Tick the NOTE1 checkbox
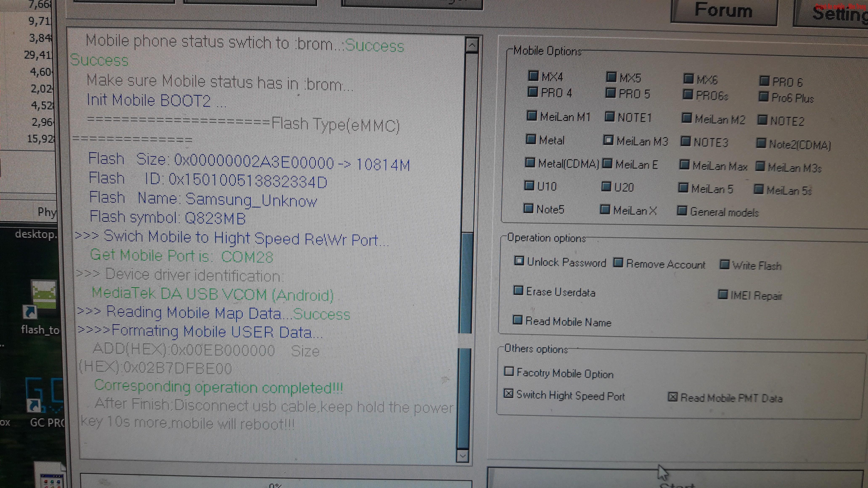 pyautogui.click(x=609, y=117)
